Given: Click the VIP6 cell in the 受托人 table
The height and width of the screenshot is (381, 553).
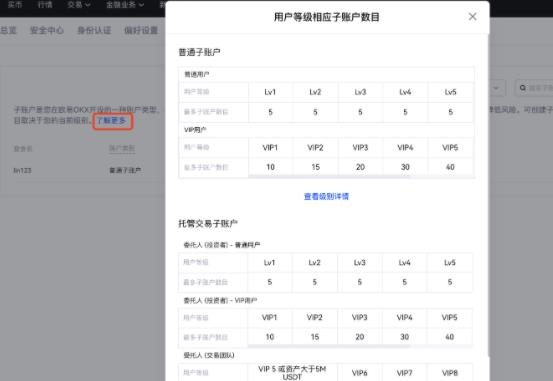Looking at the screenshot, I should 359,373.
